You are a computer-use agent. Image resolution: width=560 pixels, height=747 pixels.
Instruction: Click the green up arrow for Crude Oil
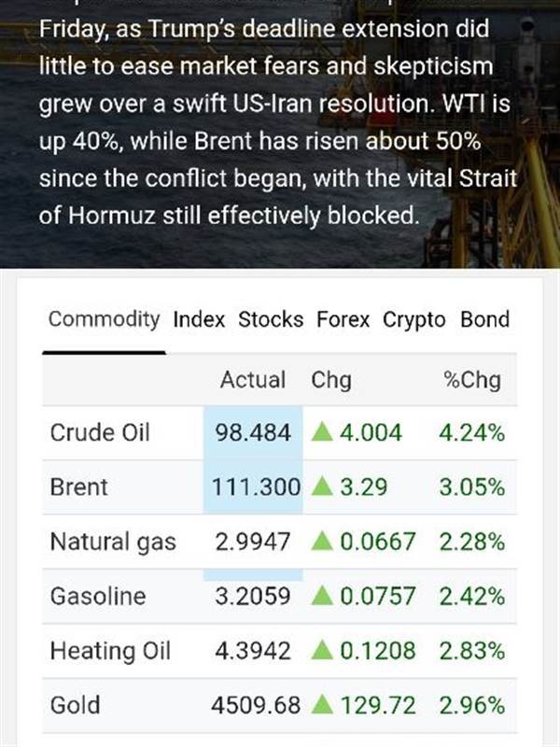point(322,433)
